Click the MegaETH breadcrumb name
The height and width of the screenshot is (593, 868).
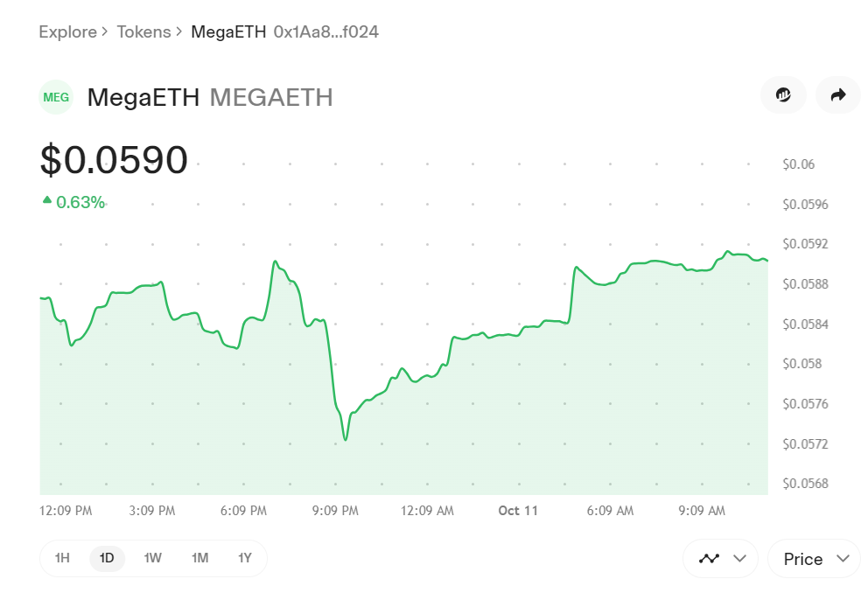click(x=228, y=32)
